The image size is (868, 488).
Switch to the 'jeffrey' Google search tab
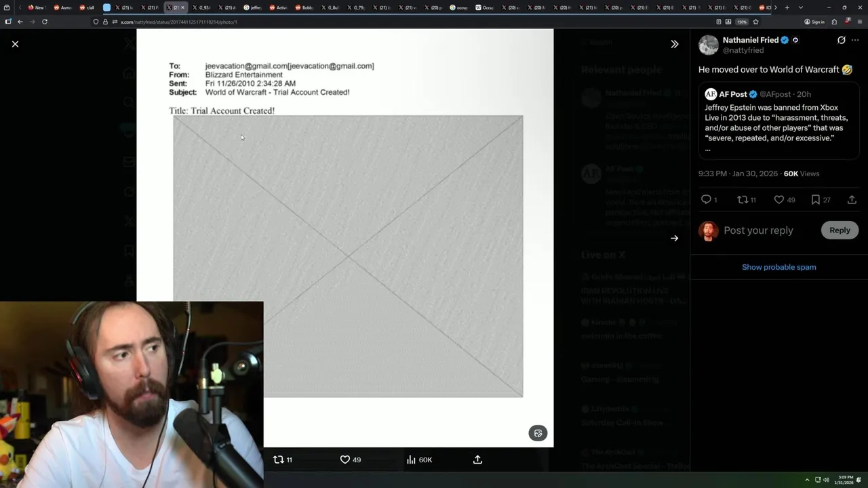252,7
